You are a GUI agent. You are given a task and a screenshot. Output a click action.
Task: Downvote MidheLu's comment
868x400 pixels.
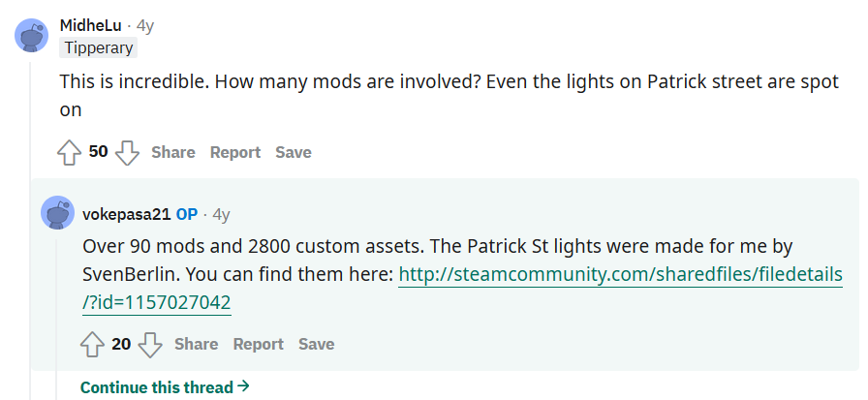point(127,152)
